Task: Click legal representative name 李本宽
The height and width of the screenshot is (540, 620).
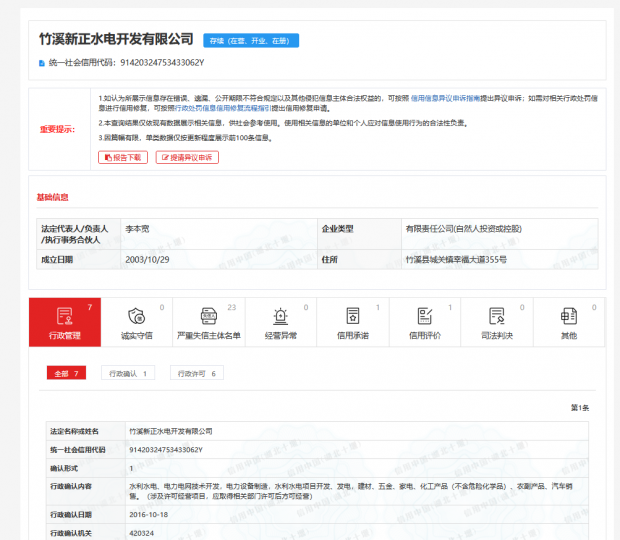Action: (x=137, y=229)
